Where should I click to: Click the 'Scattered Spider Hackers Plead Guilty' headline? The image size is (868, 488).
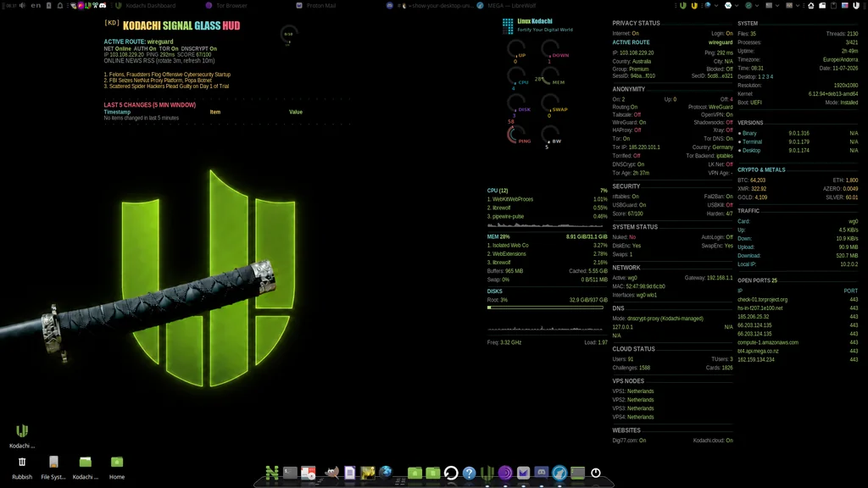point(166,86)
